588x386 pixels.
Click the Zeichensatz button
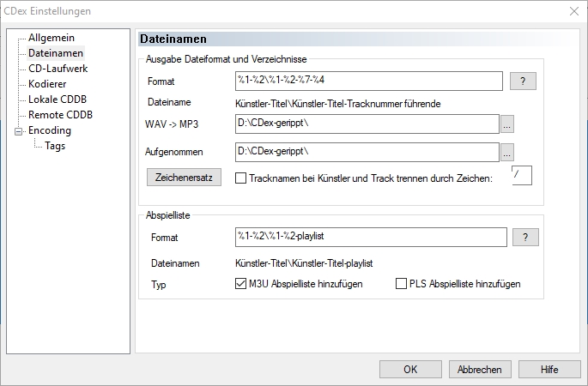(x=185, y=178)
